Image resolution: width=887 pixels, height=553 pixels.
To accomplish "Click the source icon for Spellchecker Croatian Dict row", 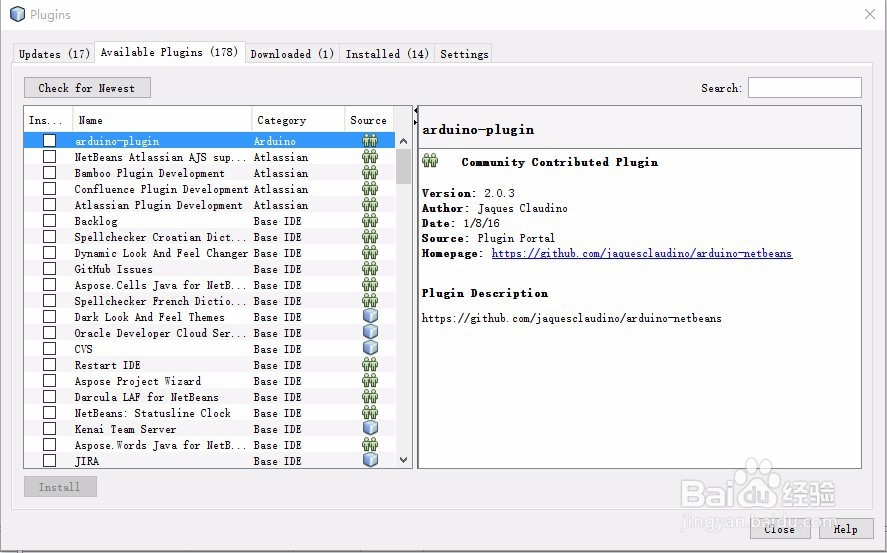I will click(x=370, y=236).
